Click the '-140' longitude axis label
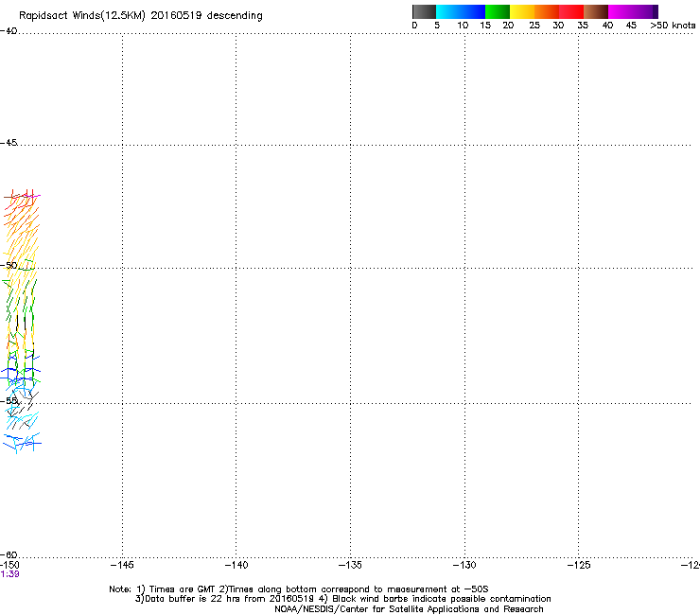The width and height of the screenshot is (700, 615). tap(236, 565)
